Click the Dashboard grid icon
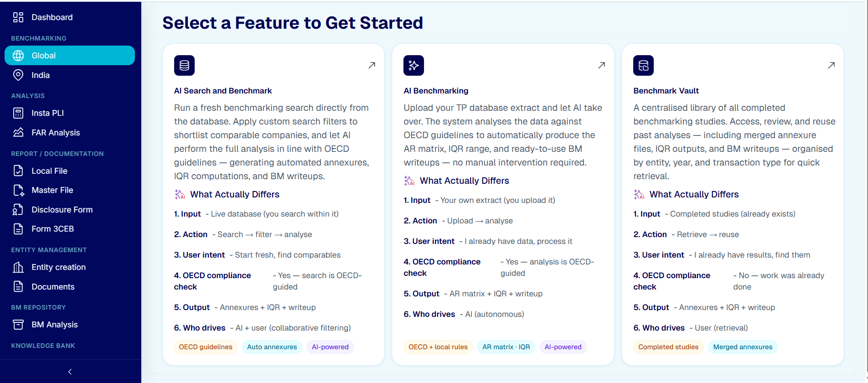868x383 pixels. click(x=18, y=17)
